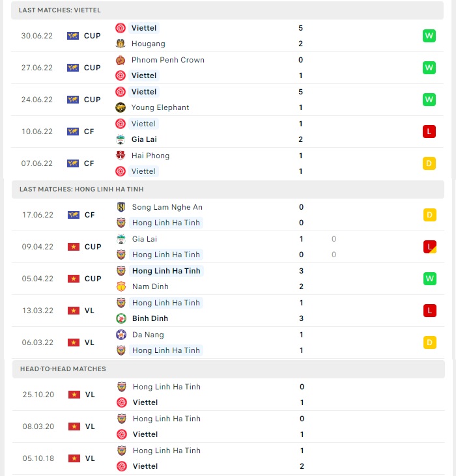The width and height of the screenshot is (456, 476).
Task: Open the 05.10.18 head-to-head match row
Action: [228, 458]
